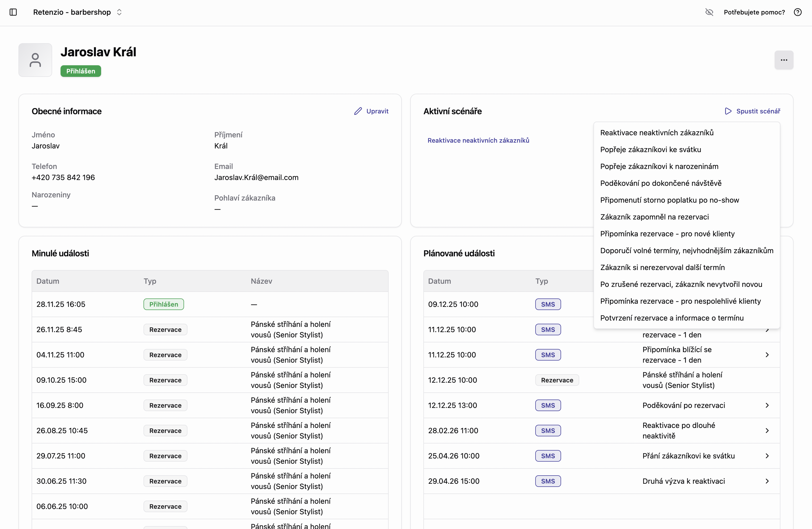
Task: Expand the Druhá výzva k reaktivaci row
Action: pyautogui.click(x=767, y=481)
